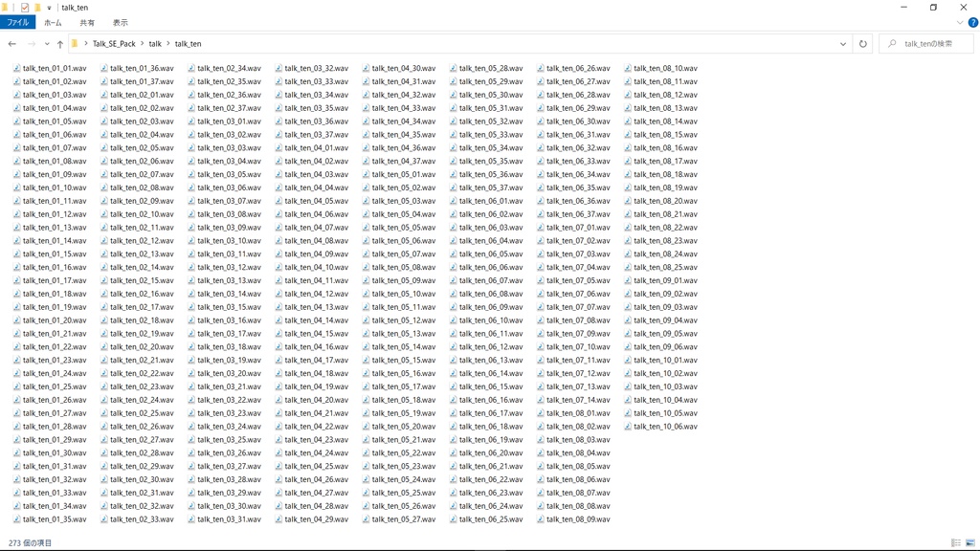Open the ホーム ribbon tab
Screen dimensions: 980x551
(53, 23)
